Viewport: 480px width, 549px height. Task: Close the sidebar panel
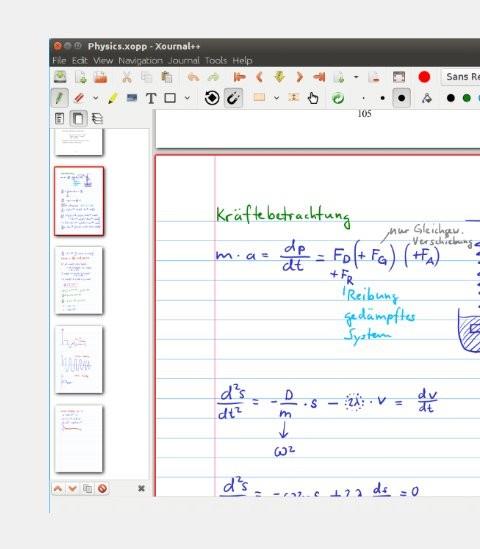point(141,488)
